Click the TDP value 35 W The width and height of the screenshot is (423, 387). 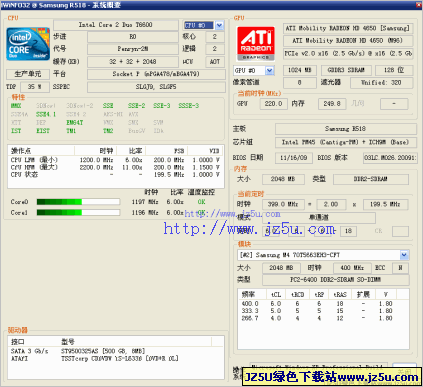pos(35,87)
